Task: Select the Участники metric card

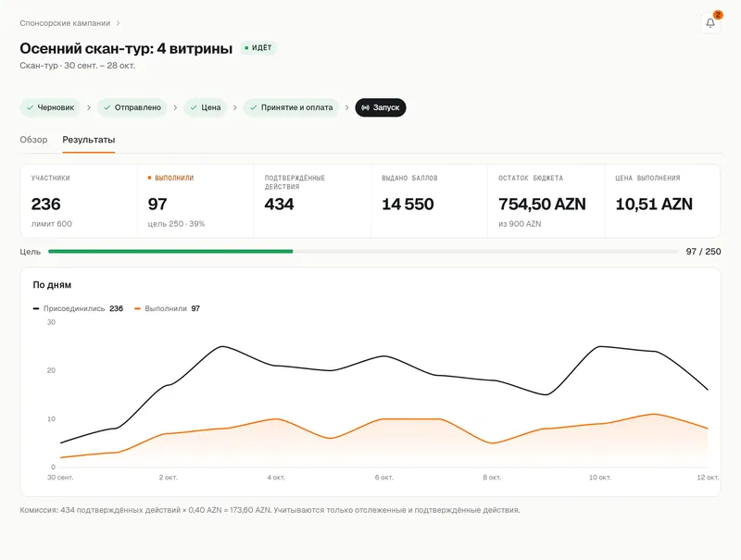Action: click(x=79, y=201)
